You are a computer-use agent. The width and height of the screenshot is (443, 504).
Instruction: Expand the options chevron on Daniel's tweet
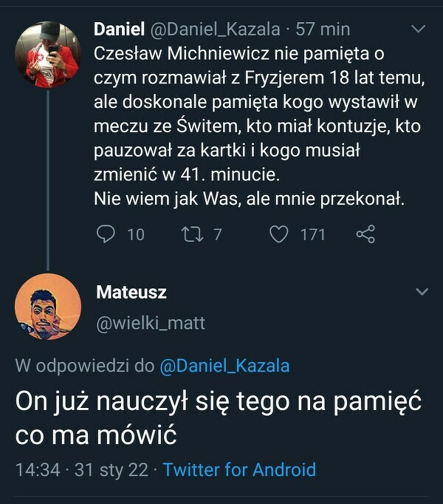[x=417, y=30]
